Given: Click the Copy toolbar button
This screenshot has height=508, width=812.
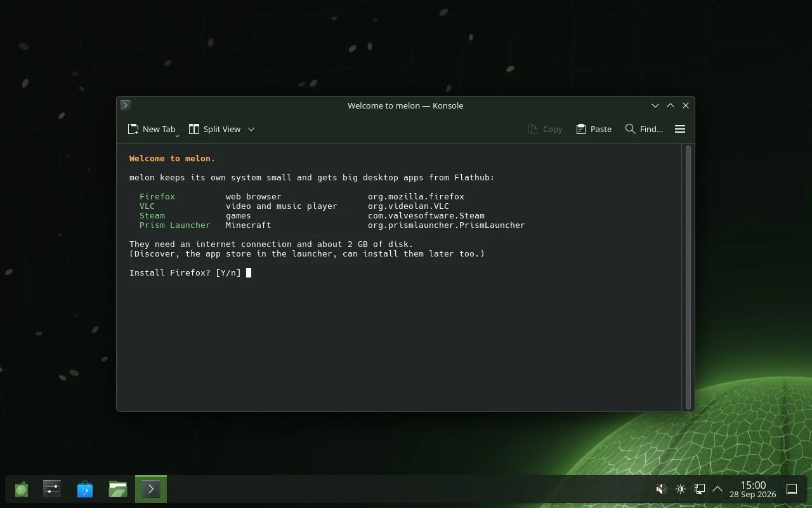Looking at the screenshot, I should point(545,129).
